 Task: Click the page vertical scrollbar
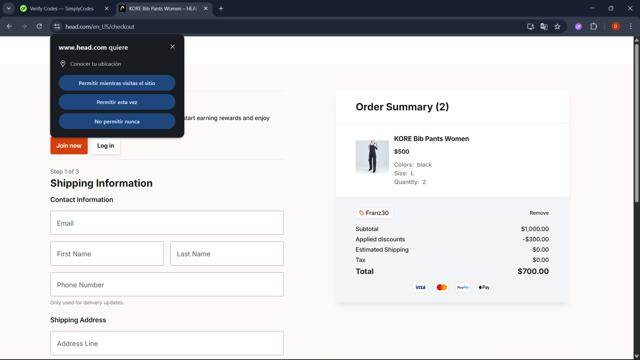point(636,122)
